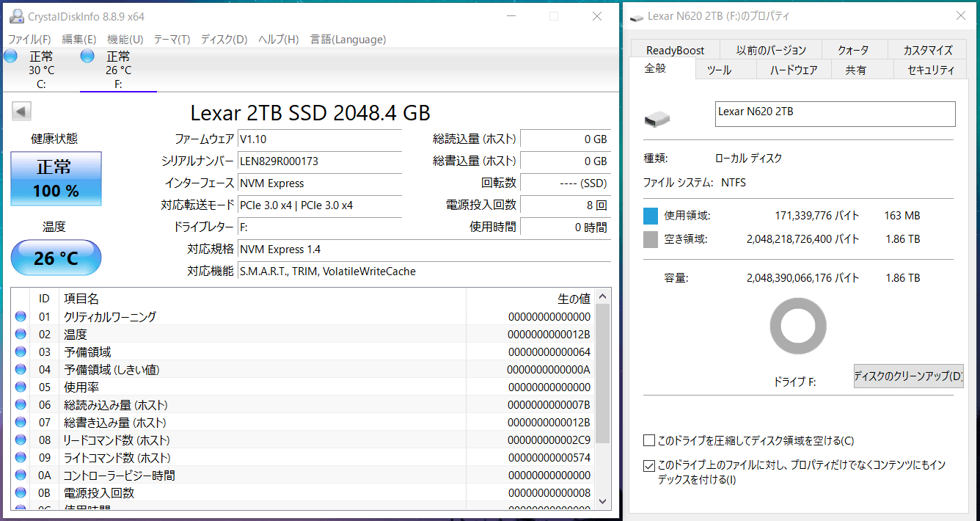
Task: Click the status orb for 総読み込み量 (ホスト)
Action: [21, 405]
